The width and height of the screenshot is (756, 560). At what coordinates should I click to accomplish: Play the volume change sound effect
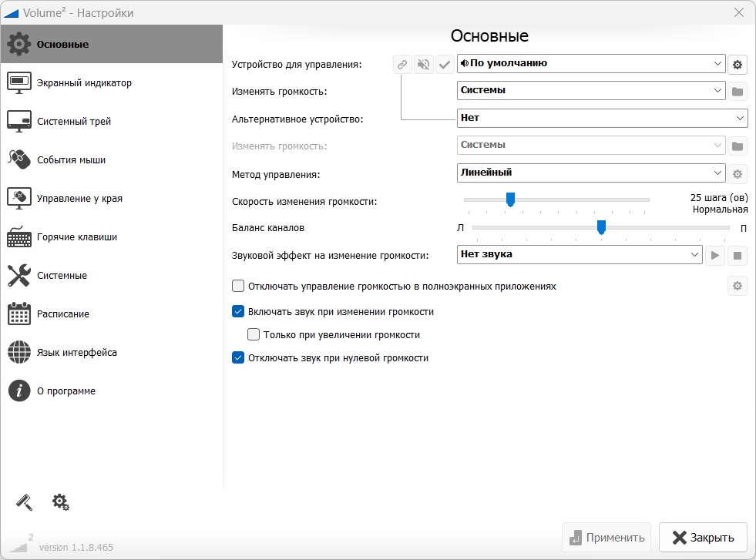click(x=715, y=255)
